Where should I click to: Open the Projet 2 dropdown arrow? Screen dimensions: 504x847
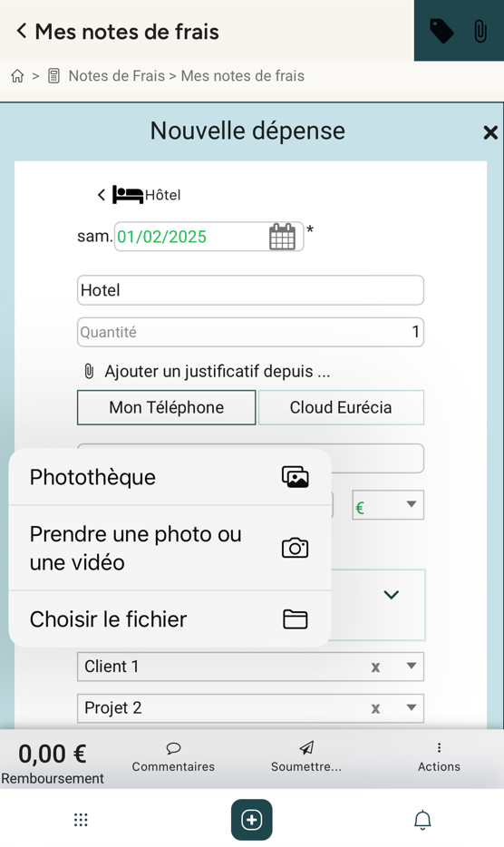(x=412, y=707)
